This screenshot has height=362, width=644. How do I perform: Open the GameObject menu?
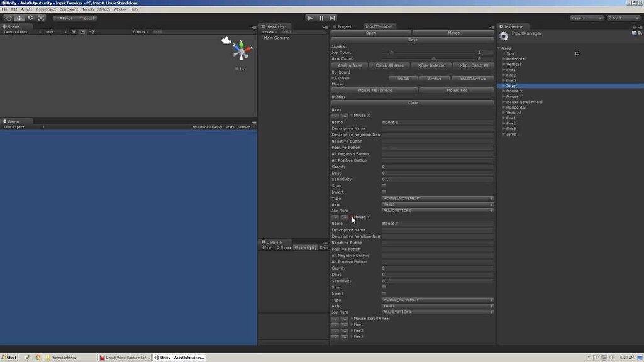tap(45, 9)
